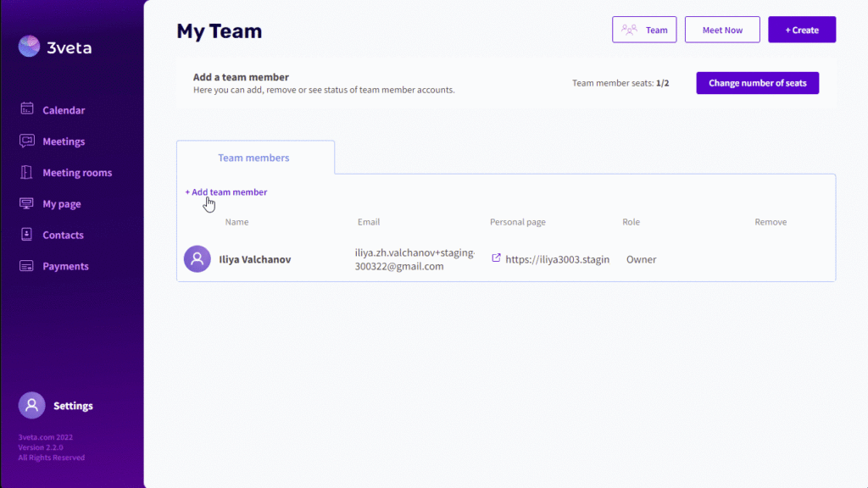868x488 pixels.
Task: Open Calendar via its sidebar icon
Action: [26, 108]
